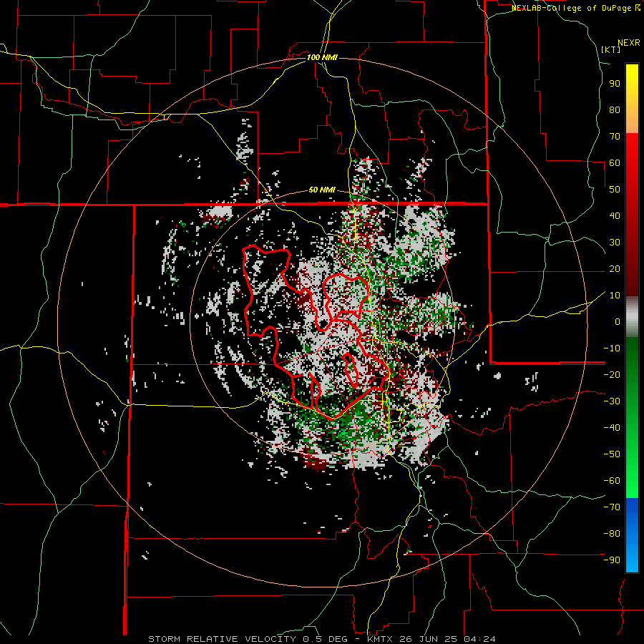Click the "-30" velocity scale value

[612, 401]
